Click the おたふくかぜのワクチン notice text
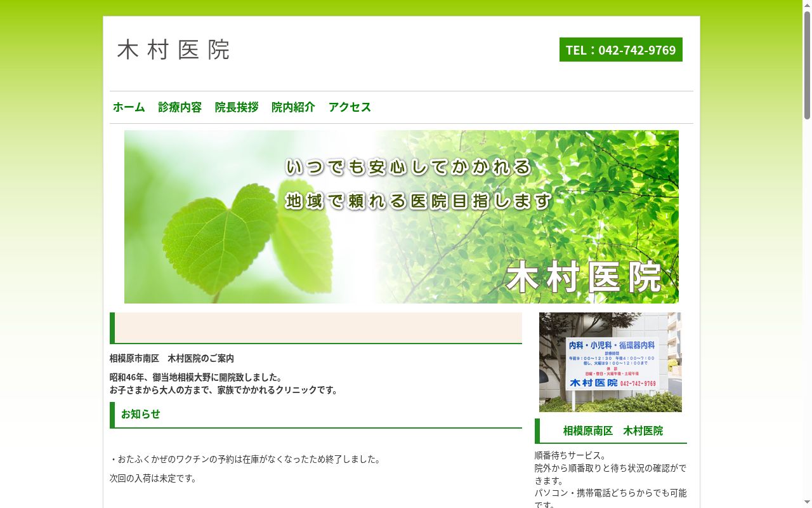 coord(246,459)
